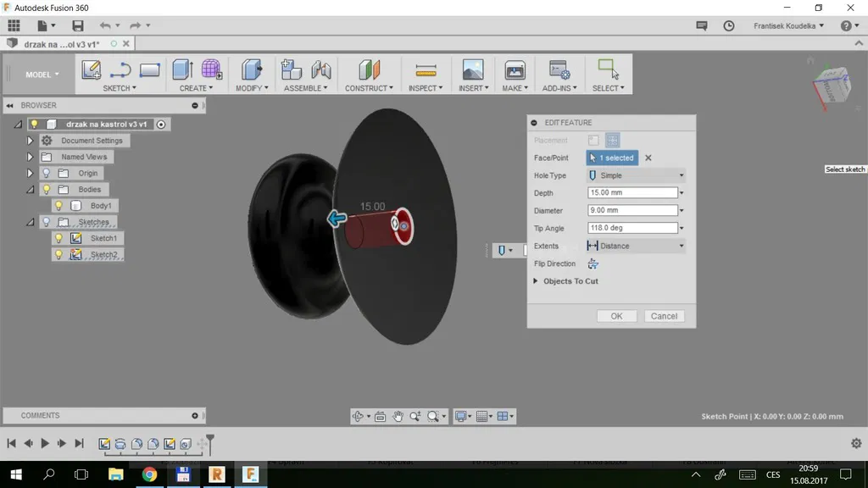Open the Help question mark icon
Image resolution: width=868 pixels, height=488 pixels.
point(846,26)
